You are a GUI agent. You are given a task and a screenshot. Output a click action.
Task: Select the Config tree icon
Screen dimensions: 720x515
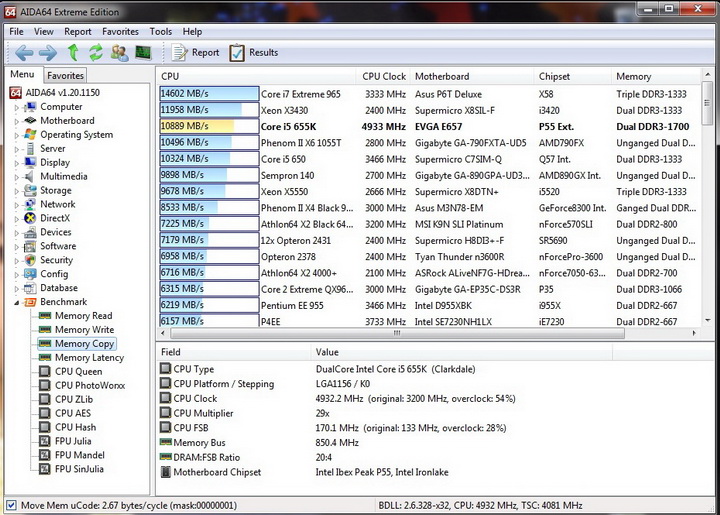[x=30, y=274]
